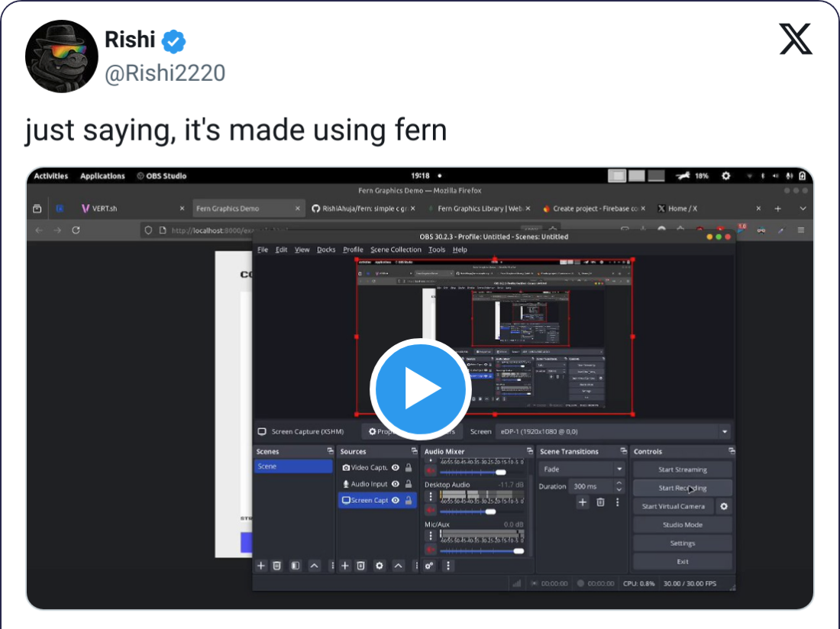The image size is (840, 629).
Task: Open the Docks menu in OBS
Action: pyautogui.click(x=326, y=249)
